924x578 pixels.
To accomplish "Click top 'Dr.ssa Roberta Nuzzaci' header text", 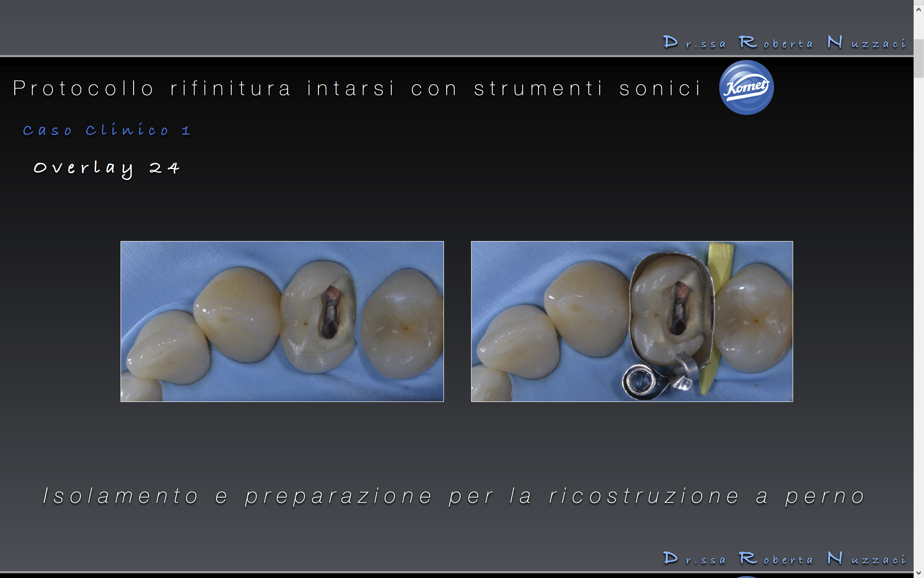I will 785,42.
